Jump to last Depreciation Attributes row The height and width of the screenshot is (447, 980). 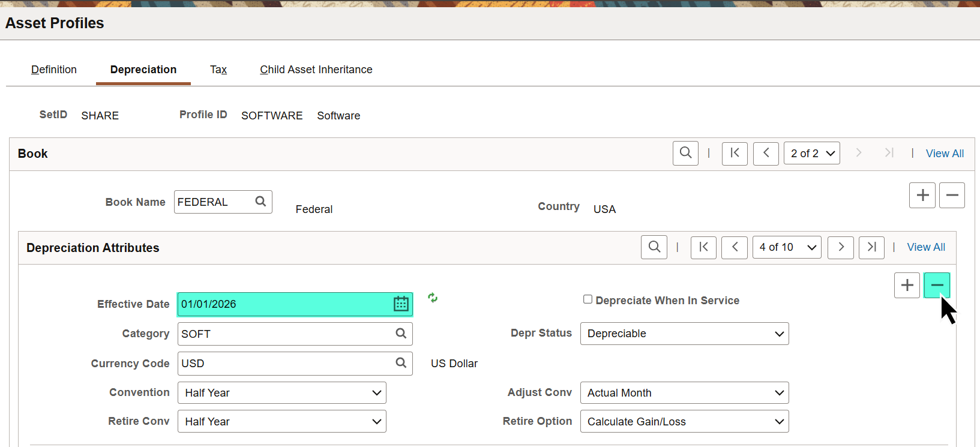click(871, 247)
